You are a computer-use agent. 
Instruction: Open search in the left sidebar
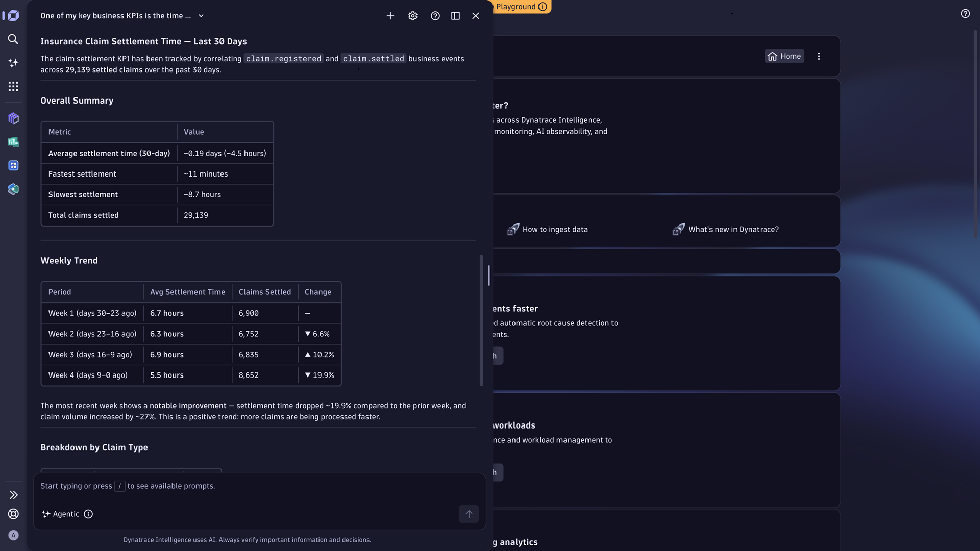point(13,39)
